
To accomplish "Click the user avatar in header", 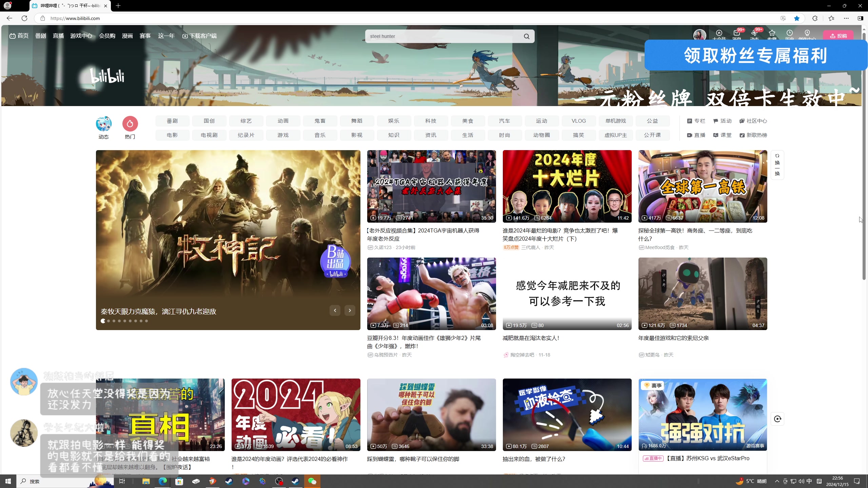I will 700,35.
